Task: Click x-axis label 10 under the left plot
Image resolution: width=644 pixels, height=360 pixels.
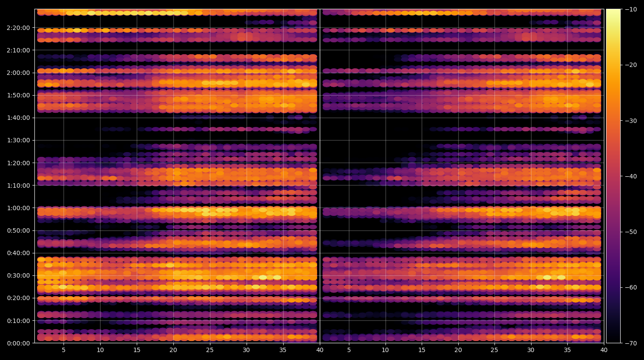Action: tap(100, 350)
